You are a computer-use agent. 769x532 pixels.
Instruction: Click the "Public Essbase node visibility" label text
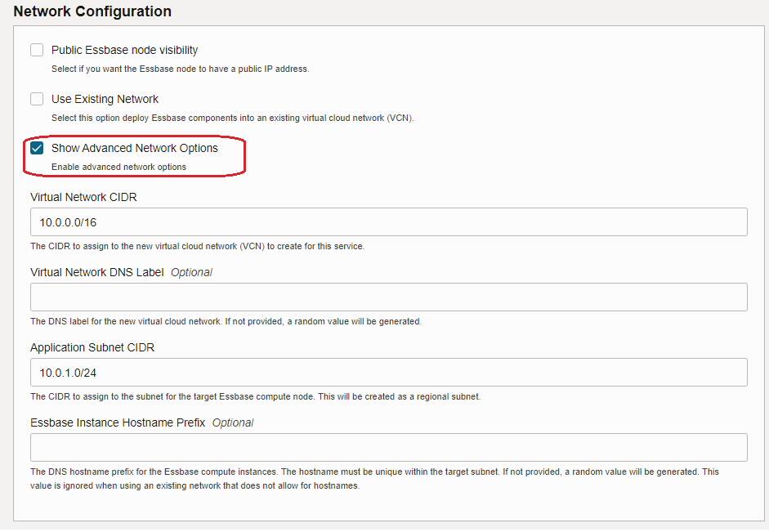(x=124, y=50)
